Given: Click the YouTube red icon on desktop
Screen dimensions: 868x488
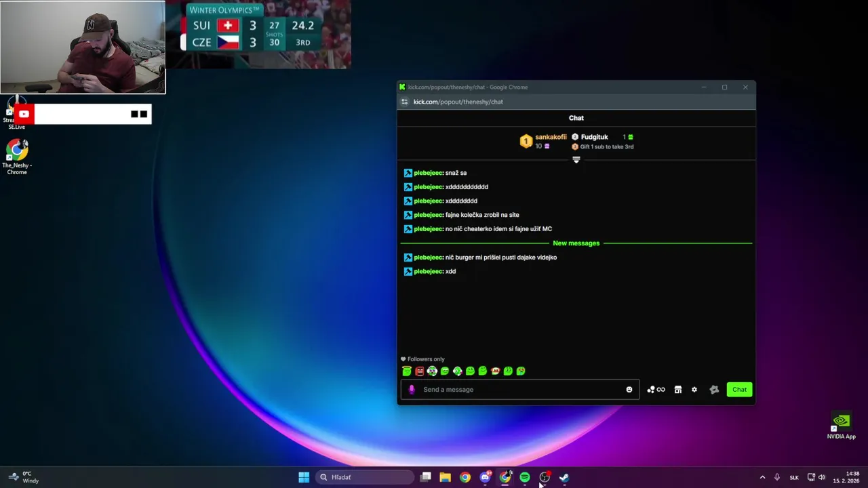Looking at the screenshot, I should pos(24,114).
